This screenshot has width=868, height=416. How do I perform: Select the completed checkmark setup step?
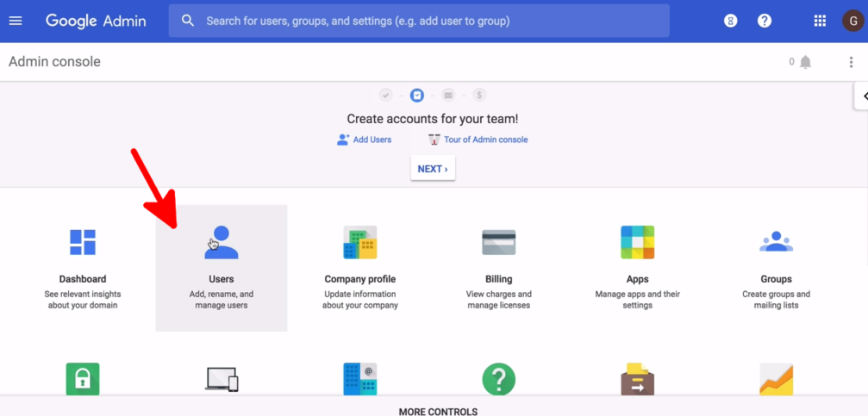[386, 95]
